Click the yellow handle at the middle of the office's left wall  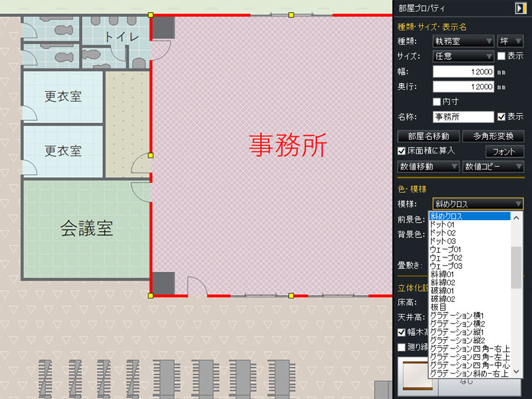coord(151,155)
